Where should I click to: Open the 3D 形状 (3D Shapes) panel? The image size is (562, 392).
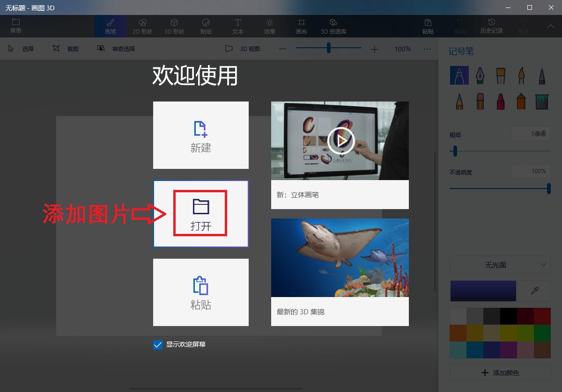[174, 26]
